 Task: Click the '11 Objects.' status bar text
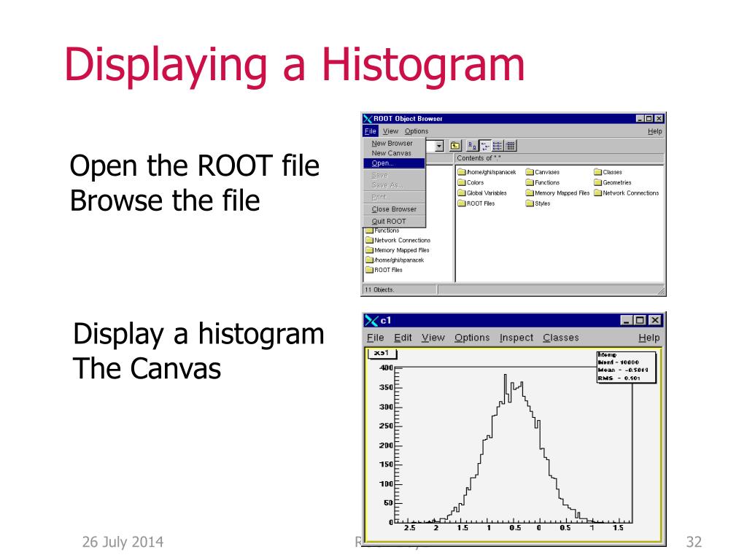point(379,289)
